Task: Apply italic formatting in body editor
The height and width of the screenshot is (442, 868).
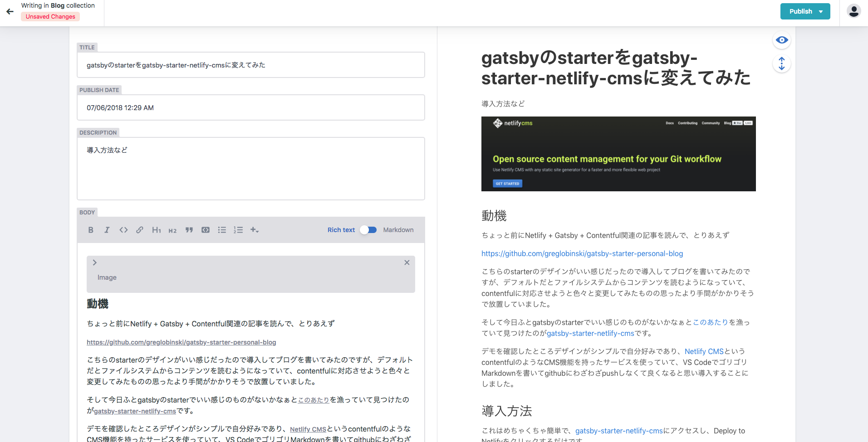Action: coord(107,230)
